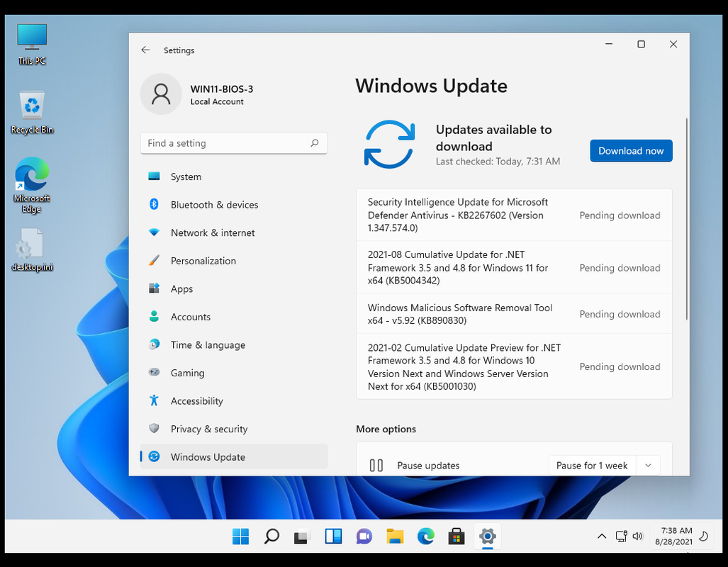
Task: Select the This PC desktop icon
Action: (32, 45)
